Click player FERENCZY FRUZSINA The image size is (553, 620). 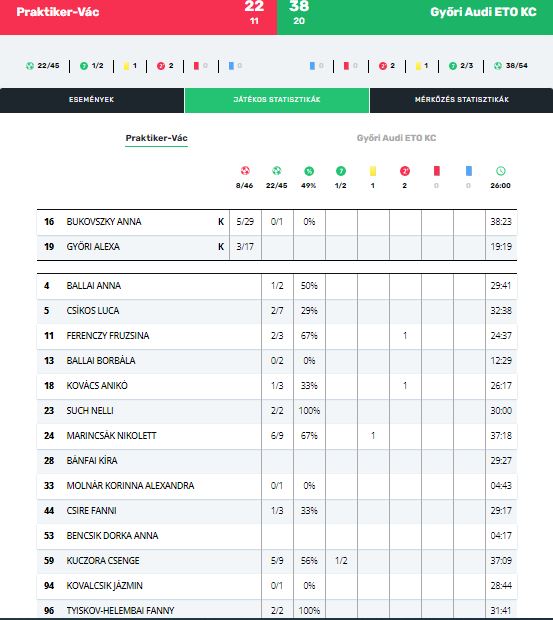pos(108,336)
